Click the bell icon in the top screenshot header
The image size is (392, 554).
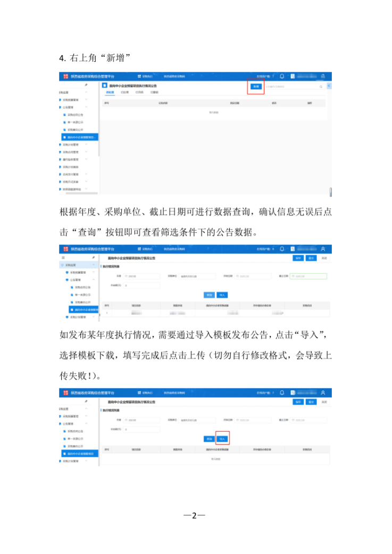(x=282, y=76)
